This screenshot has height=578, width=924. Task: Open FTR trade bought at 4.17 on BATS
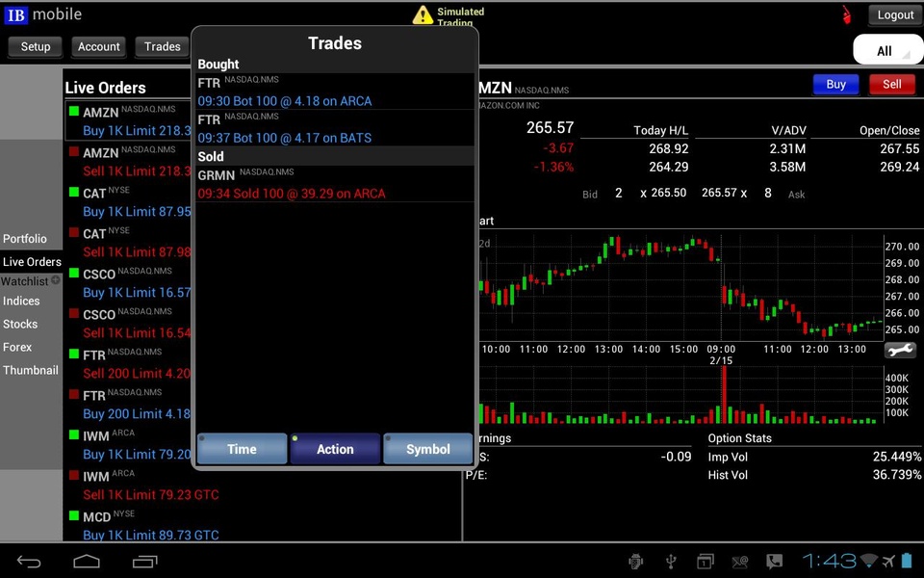pos(335,128)
